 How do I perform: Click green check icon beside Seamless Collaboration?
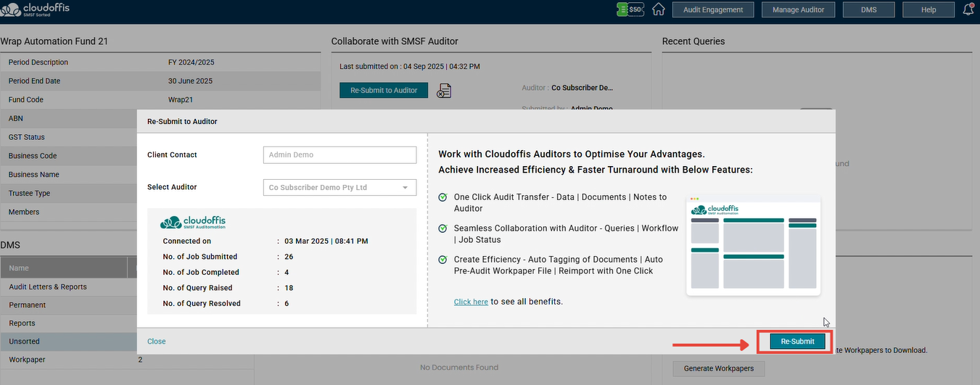click(442, 228)
